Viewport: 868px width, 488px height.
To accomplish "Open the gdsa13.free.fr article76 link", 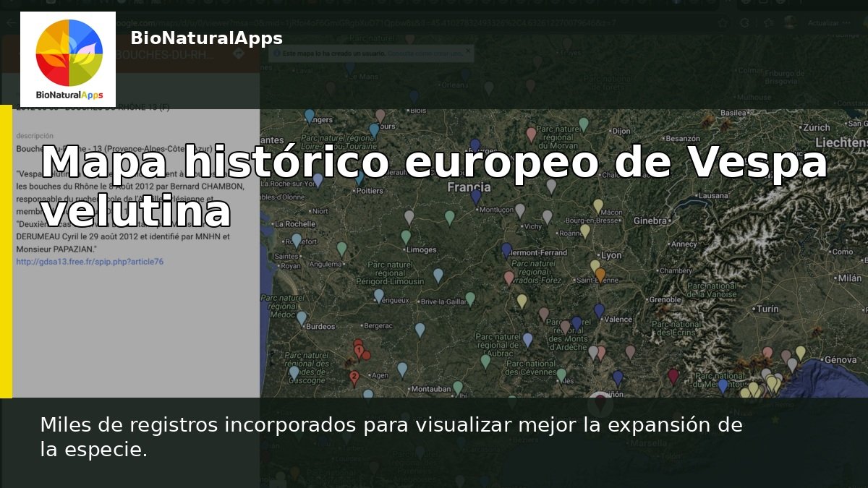I will pyautogui.click(x=90, y=262).
